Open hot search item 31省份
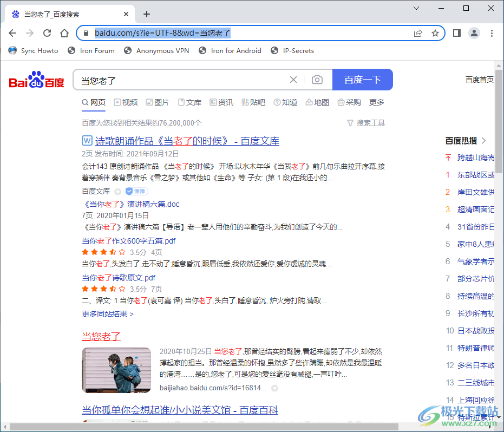Viewport: 504px width, 432px height. [476, 227]
